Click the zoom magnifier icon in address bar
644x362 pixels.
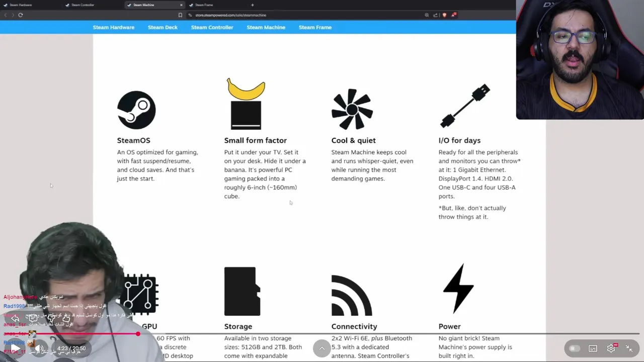[427, 15]
